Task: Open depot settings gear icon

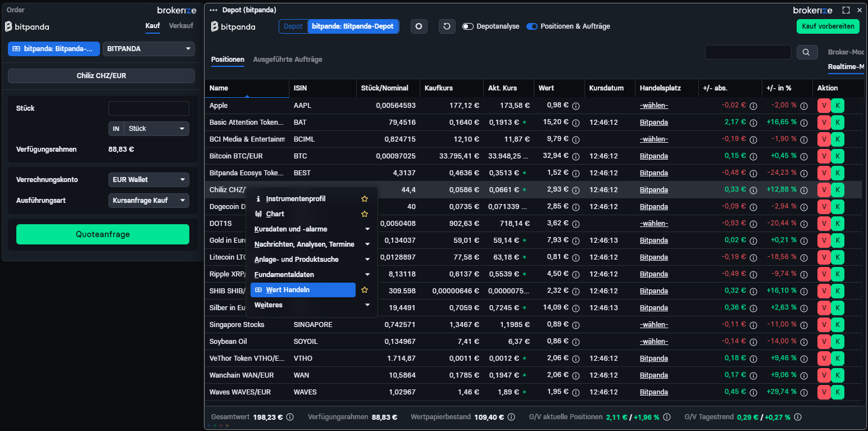Action: coord(419,26)
